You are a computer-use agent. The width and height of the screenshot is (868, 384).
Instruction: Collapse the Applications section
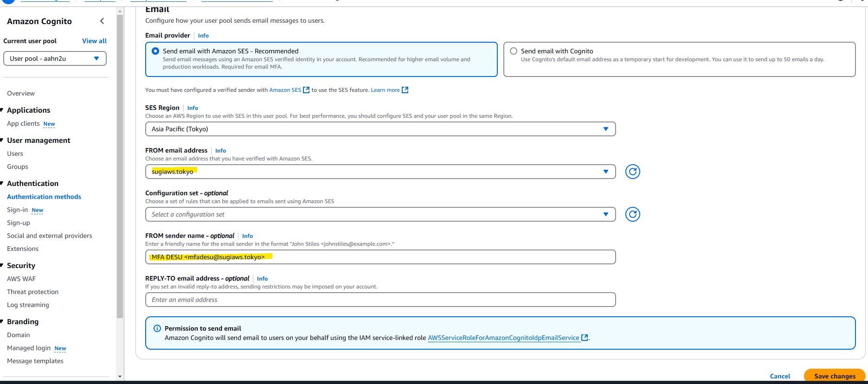click(2, 110)
